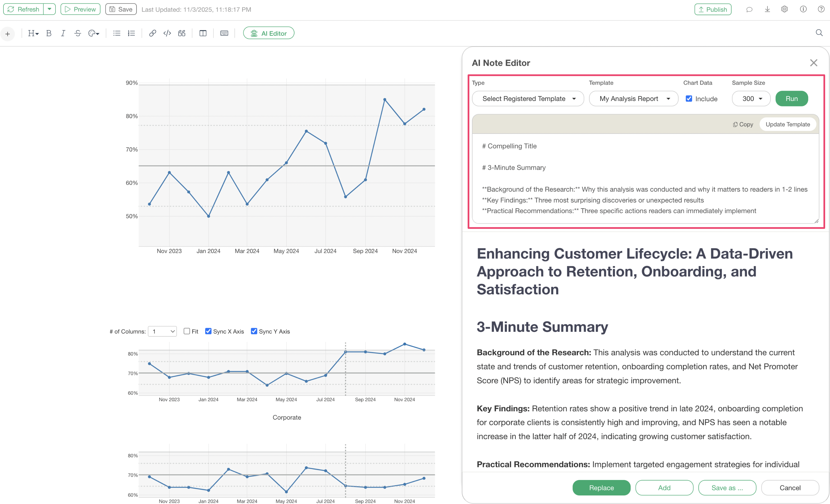Open the heading style menu
The image size is (830, 504).
(x=33, y=33)
